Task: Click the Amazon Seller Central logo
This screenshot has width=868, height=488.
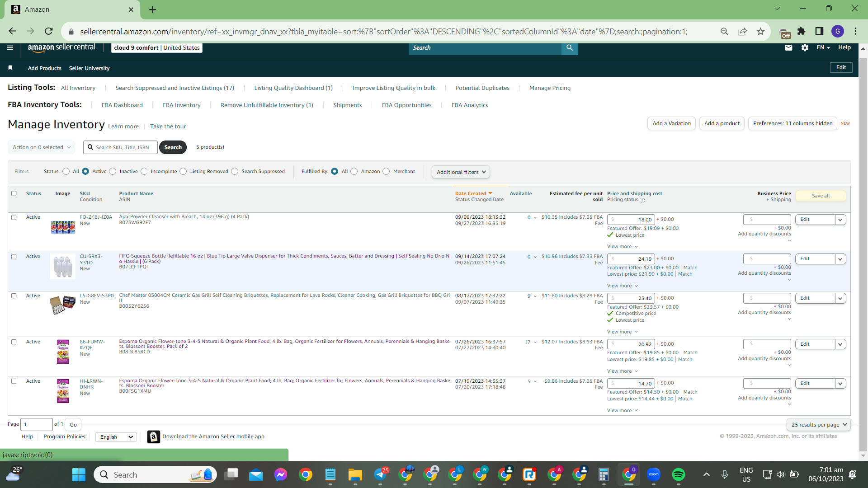Action: tap(61, 47)
